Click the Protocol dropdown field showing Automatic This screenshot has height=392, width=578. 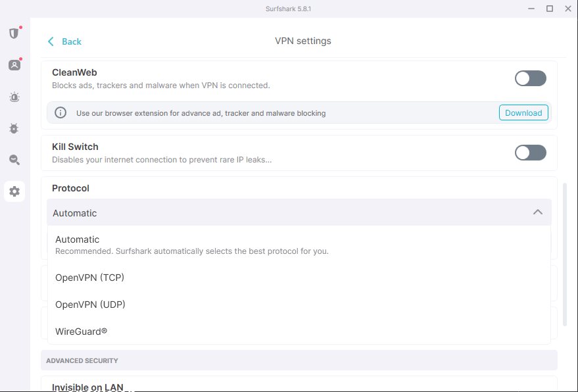point(289,213)
